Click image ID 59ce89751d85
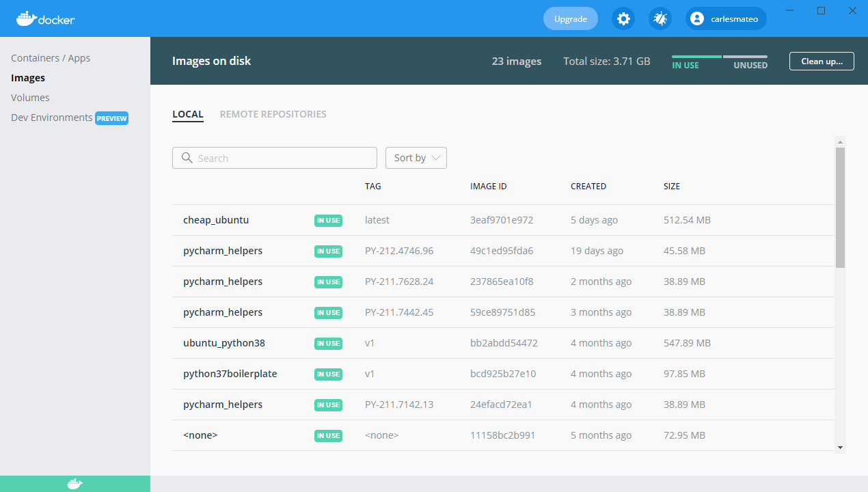The image size is (868, 492). (x=503, y=312)
